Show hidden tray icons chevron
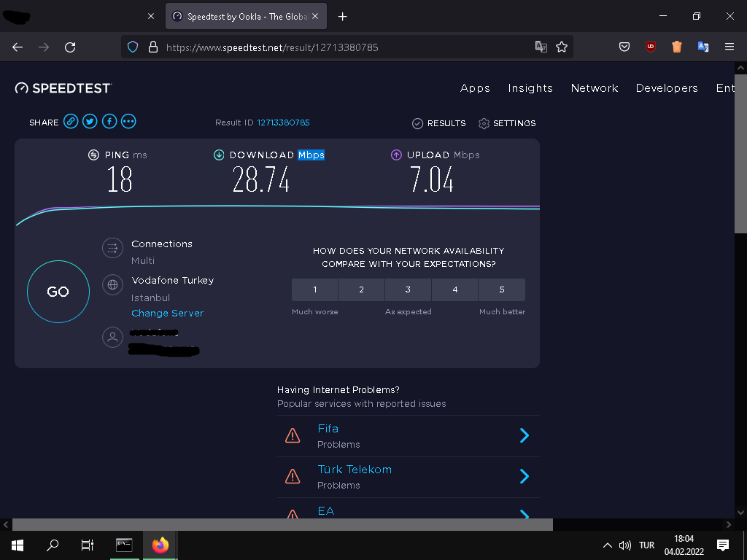747x560 pixels. [x=608, y=545]
